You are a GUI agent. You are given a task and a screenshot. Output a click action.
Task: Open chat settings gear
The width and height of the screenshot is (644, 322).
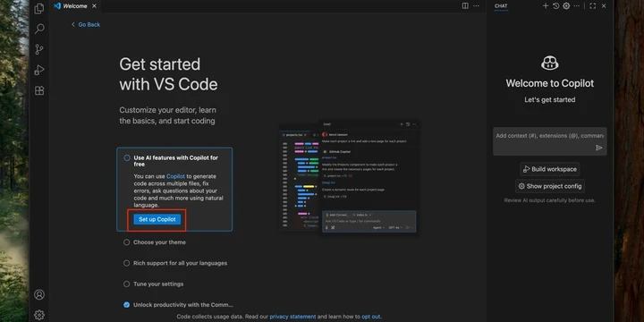(566, 5)
